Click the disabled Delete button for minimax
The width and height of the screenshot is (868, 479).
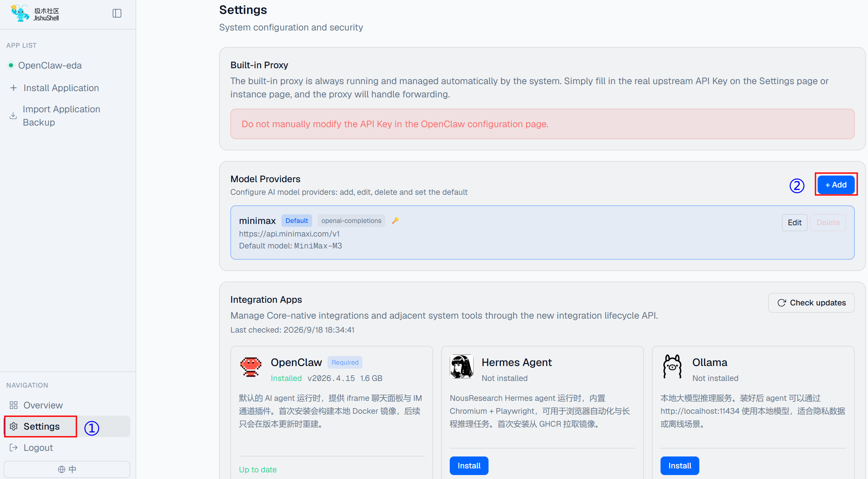point(828,222)
